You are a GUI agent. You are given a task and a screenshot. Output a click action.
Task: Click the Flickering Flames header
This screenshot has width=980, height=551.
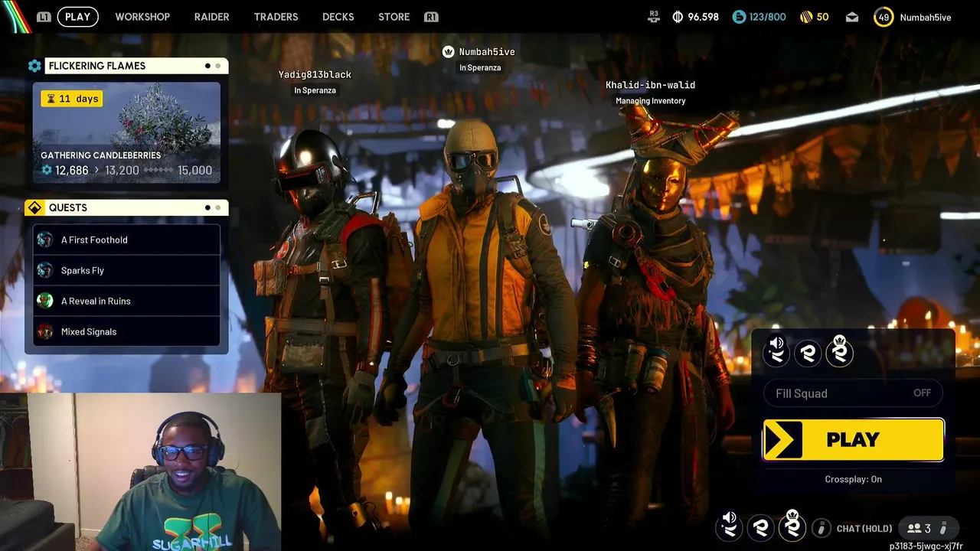pos(136,66)
